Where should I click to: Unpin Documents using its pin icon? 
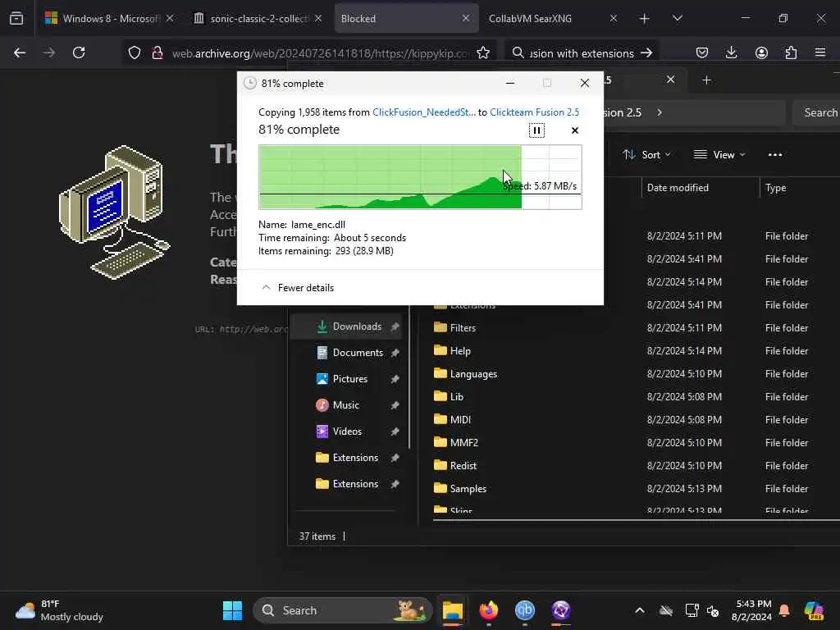coord(395,353)
